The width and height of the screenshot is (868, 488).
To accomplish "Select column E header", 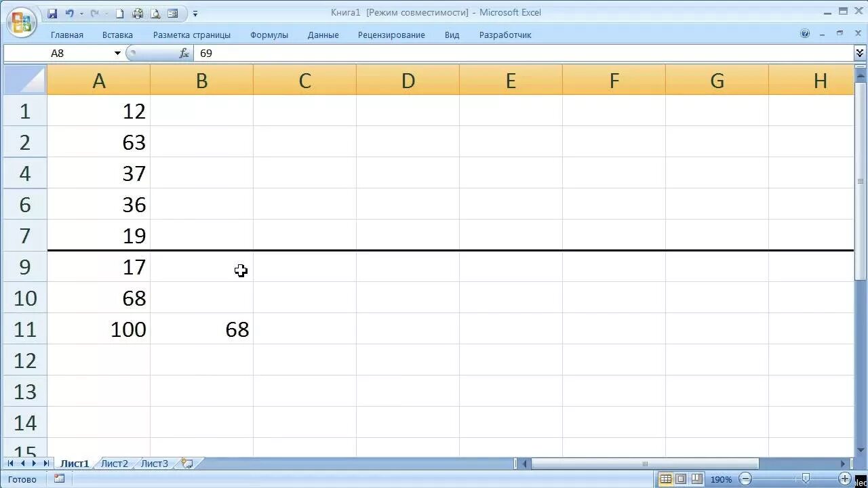I will pos(511,81).
